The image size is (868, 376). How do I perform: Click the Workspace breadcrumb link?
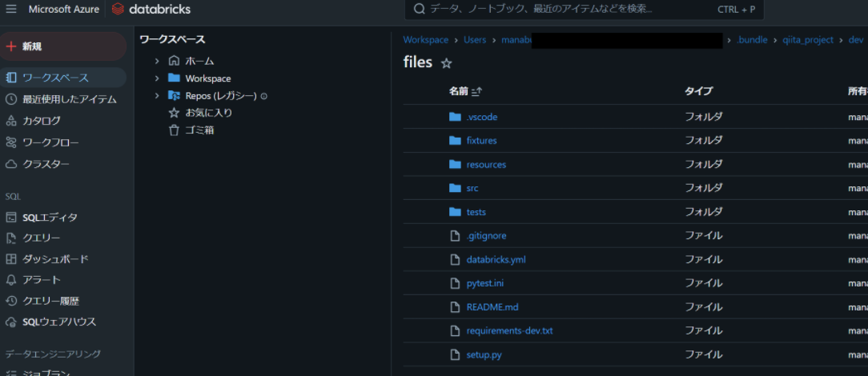(x=426, y=40)
